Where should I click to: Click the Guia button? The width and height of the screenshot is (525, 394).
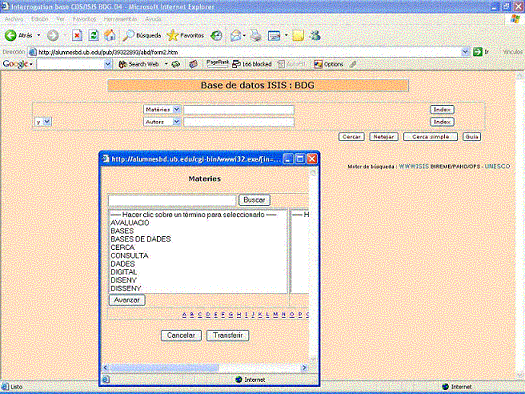click(471, 137)
